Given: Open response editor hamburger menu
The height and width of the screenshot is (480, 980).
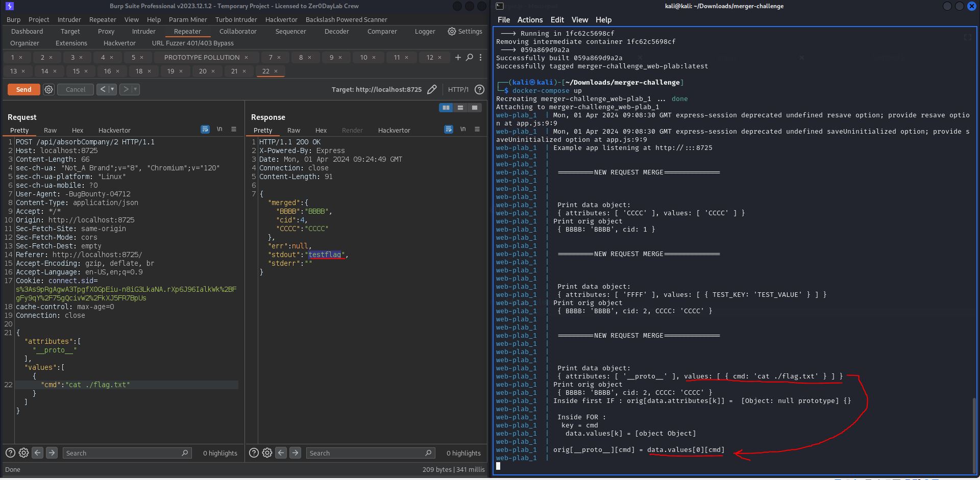Looking at the screenshot, I should (x=477, y=130).
